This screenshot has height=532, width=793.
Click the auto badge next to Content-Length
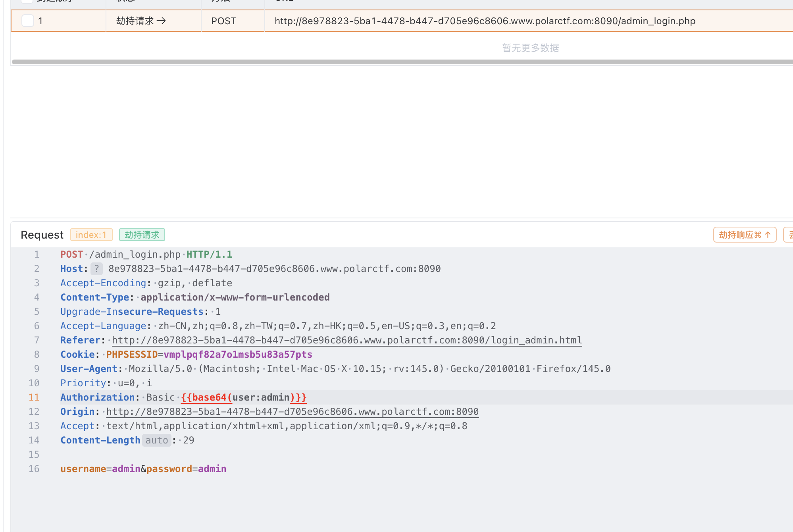[x=156, y=440]
